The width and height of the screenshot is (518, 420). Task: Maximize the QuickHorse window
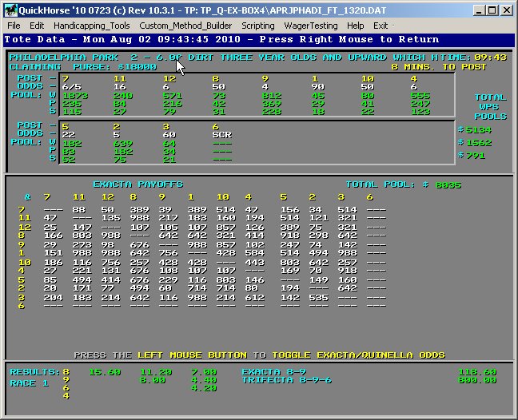coord(491,10)
